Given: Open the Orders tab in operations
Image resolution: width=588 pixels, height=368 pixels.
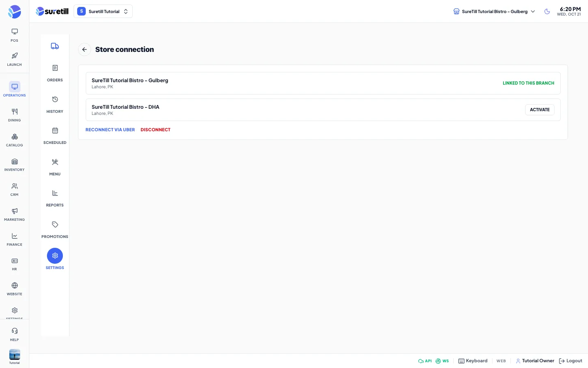Looking at the screenshot, I should coord(55,73).
